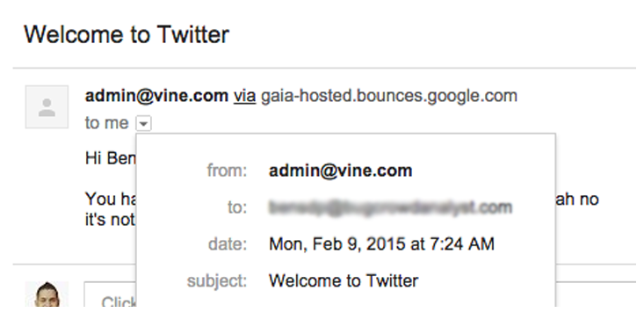Viewport: 644px width, 327px height.
Task: Click the "date:" label in details popup
Action: click(228, 244)
